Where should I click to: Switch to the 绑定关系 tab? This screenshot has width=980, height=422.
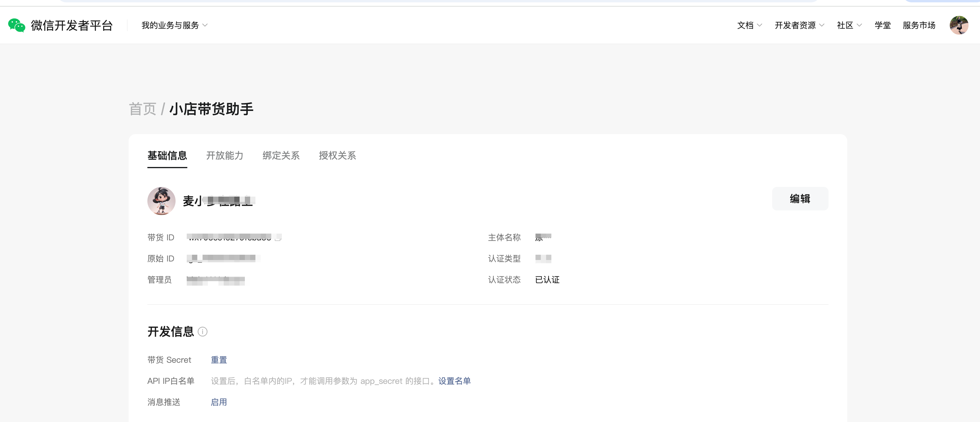tap(281, 156)
